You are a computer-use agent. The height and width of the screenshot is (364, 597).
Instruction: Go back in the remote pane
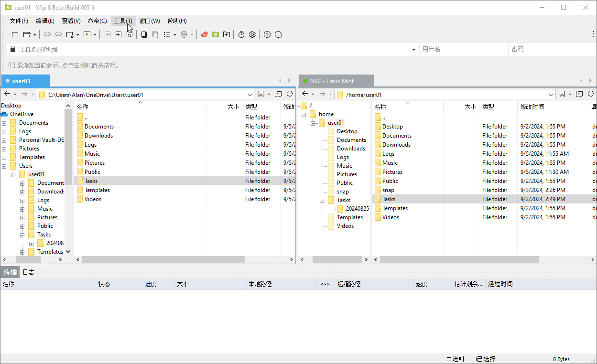[305, 94]
